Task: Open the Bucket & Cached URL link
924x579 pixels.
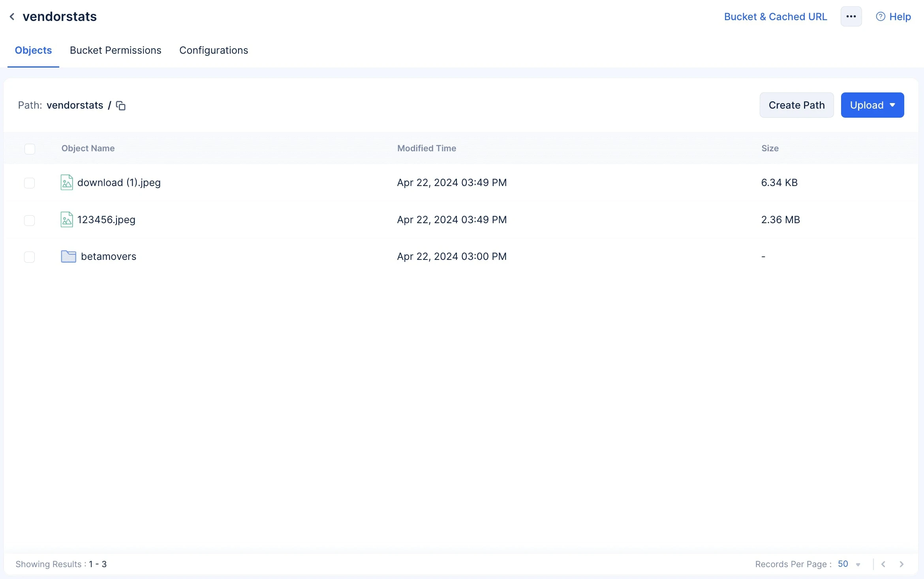Action: click(x=775, y=17)
